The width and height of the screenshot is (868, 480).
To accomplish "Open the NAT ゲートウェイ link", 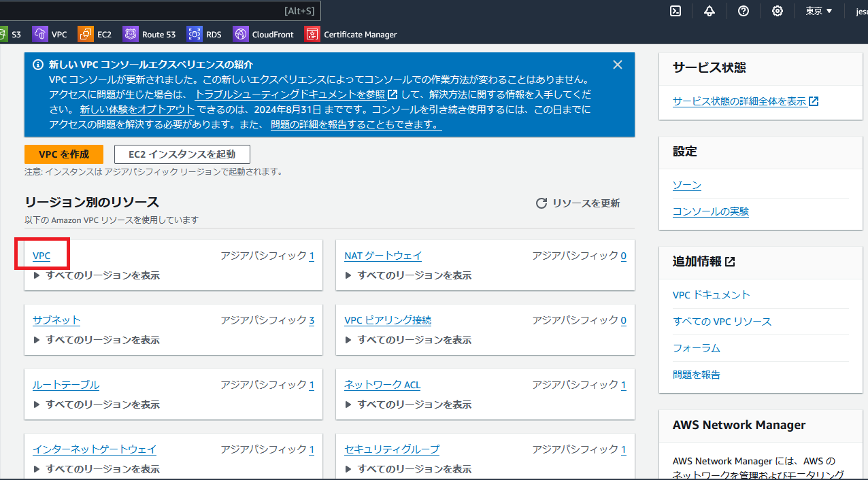I will pos(383,256).
